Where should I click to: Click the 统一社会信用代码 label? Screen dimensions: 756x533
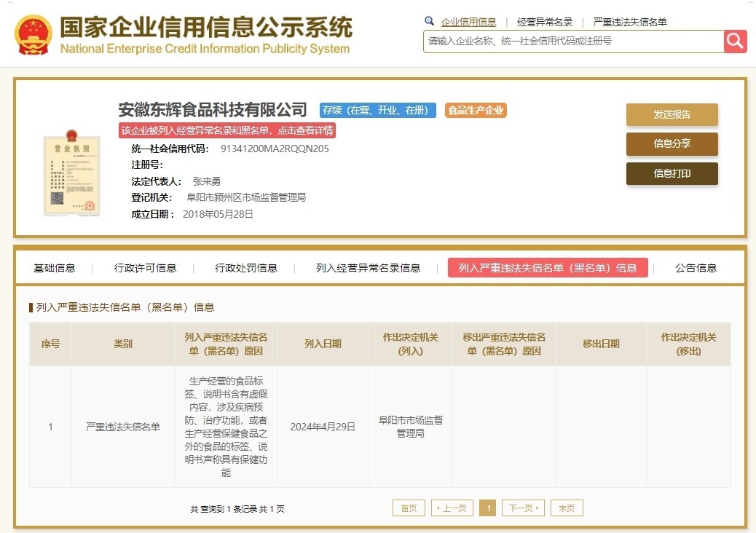pos(170,149)
